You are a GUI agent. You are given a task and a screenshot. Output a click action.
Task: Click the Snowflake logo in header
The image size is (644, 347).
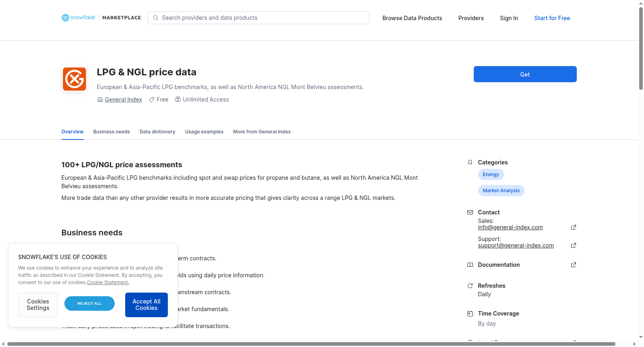[78, 18]
